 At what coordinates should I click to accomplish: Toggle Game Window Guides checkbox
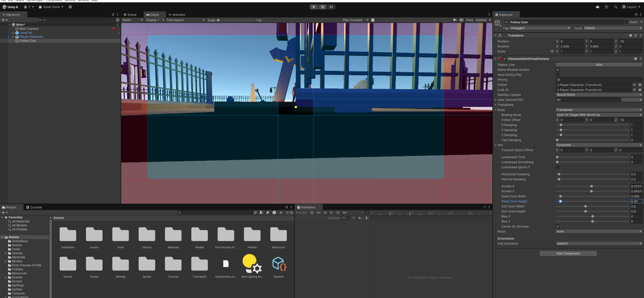(x=557, y=70)
